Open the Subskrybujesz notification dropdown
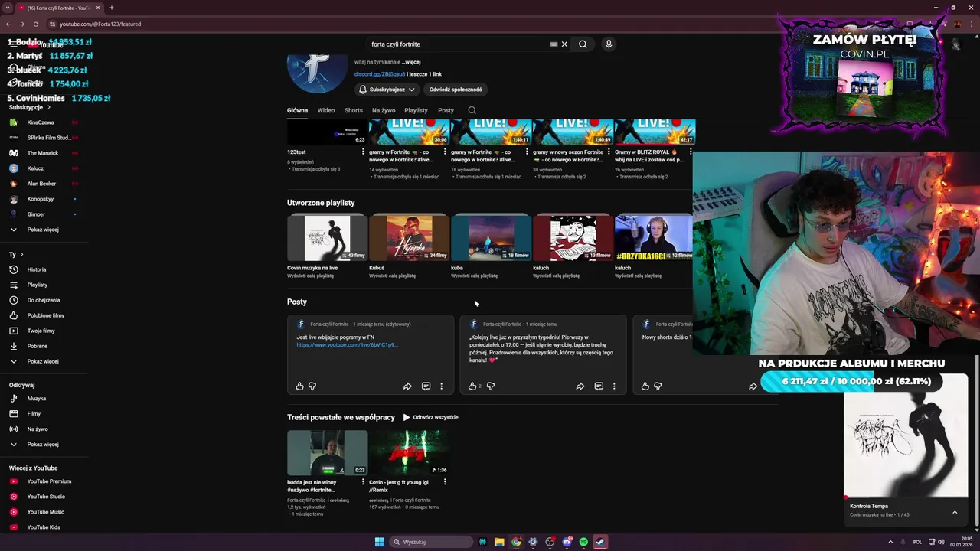 point(387,90)
